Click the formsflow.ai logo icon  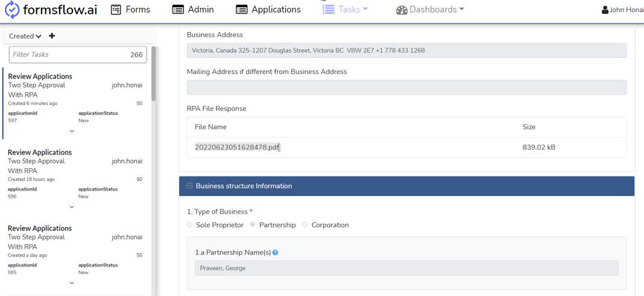12,10
